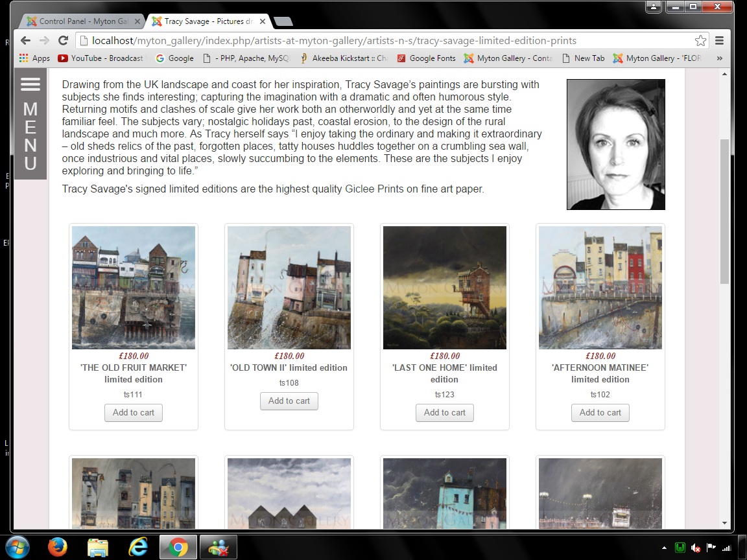The height and width of the screenshot is (560, 747).
Task: Open the muted volume tray icon
Action: point(696,548)
